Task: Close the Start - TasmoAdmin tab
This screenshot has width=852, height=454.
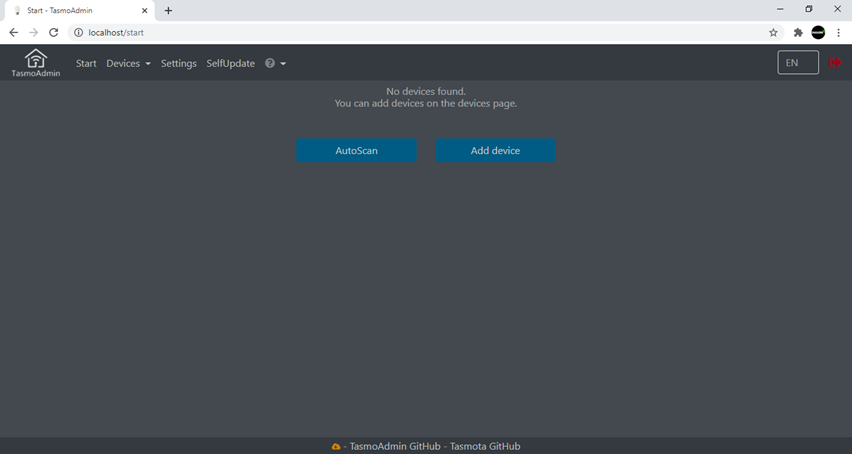Action: (x=145, y=10)
